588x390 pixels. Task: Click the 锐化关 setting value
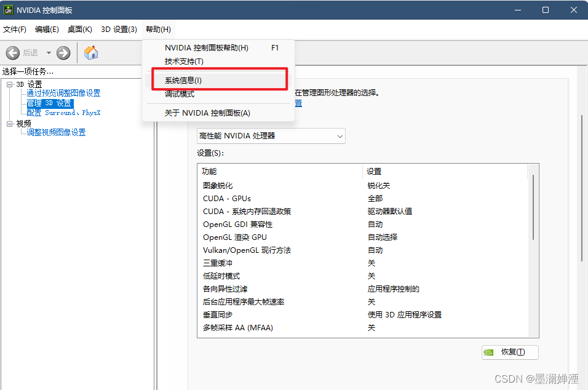pos(379,186)
